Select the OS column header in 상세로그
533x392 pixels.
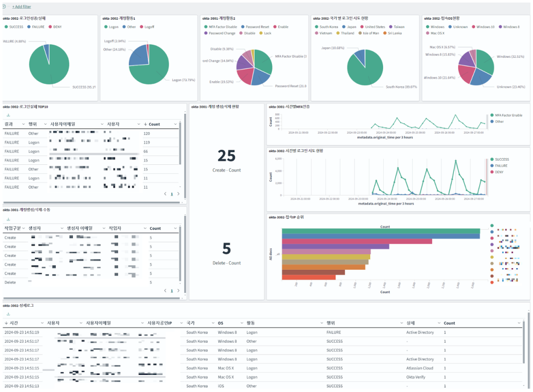pos(221,323)
